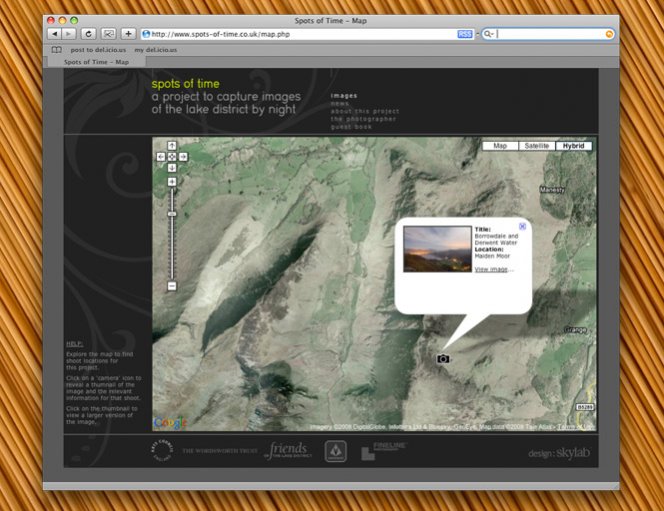Pan the map up with the arrow

172,146
